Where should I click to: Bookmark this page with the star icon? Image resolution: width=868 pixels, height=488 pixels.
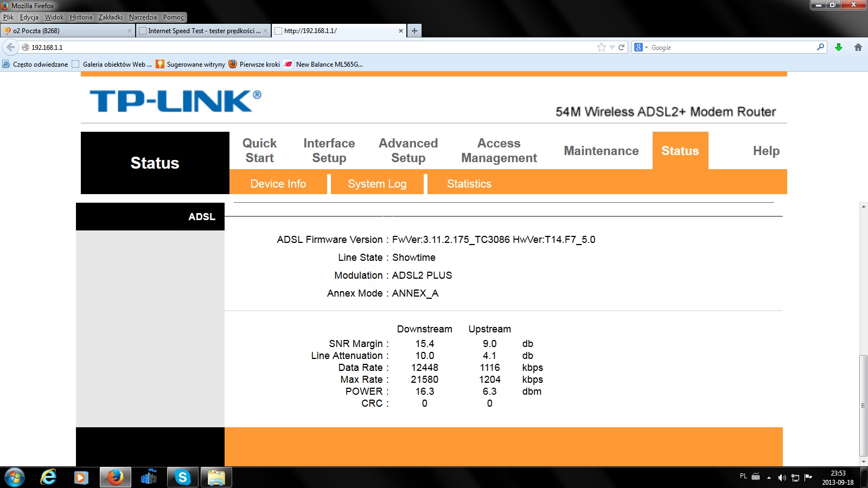point(601,47)
